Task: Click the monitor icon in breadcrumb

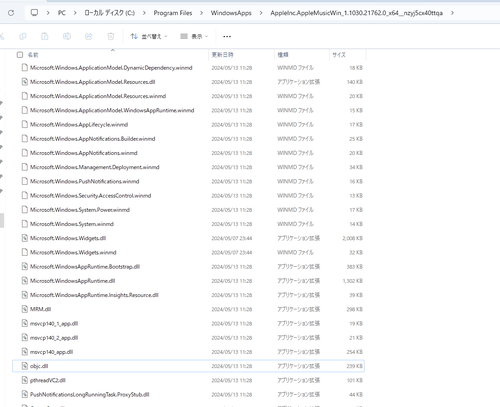Action: pos(34,13)
